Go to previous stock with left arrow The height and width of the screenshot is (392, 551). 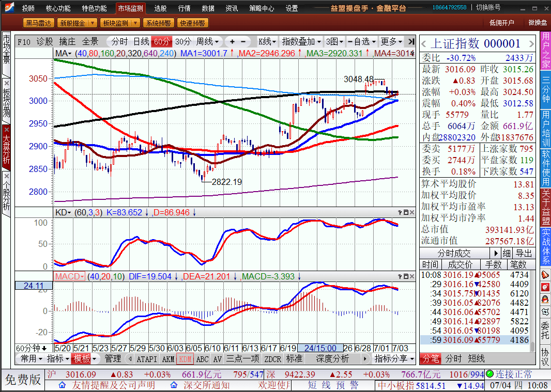click(x=424, y=44)
